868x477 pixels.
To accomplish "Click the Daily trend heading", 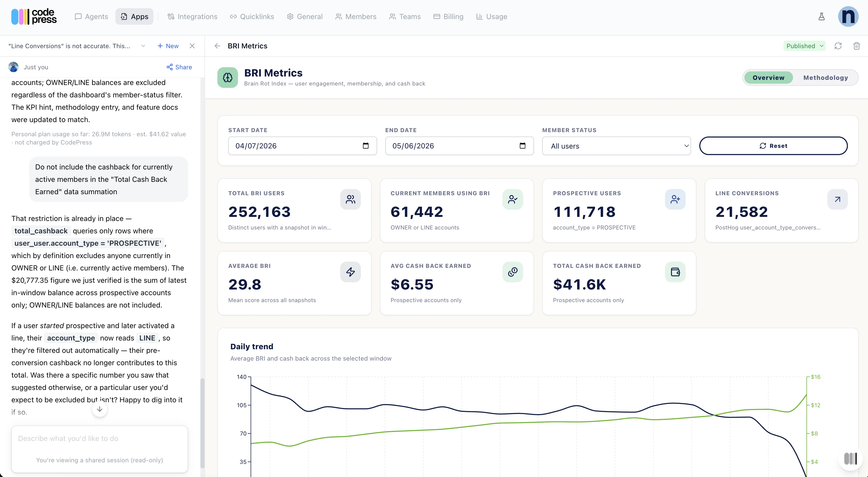I will [x=252, y=347].
